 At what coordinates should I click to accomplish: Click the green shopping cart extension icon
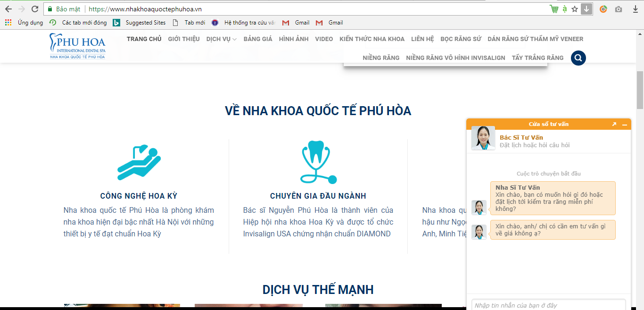[x=554, y=9]
